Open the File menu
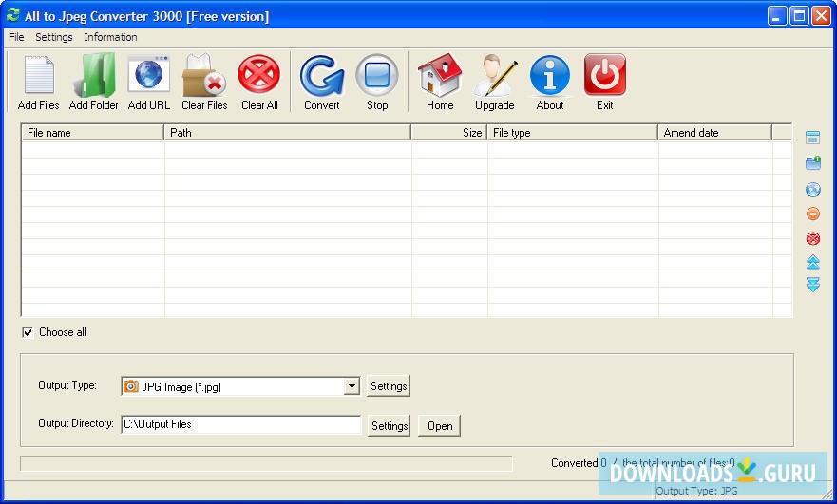Screen dimensions: 837x504 coord(16,37)
